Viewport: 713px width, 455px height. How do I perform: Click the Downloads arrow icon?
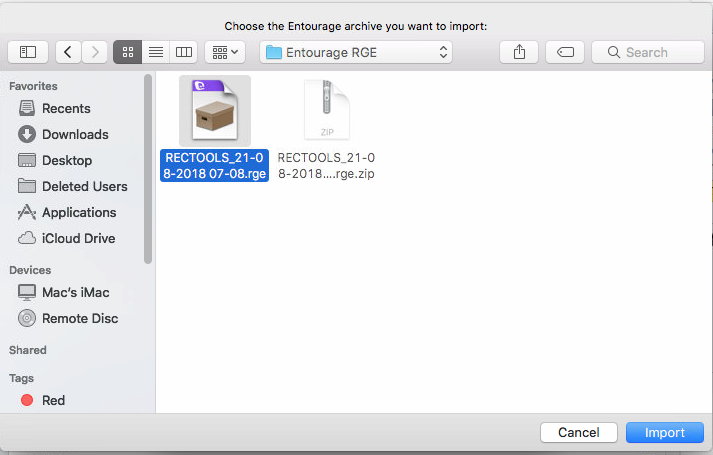coord(27,134)
